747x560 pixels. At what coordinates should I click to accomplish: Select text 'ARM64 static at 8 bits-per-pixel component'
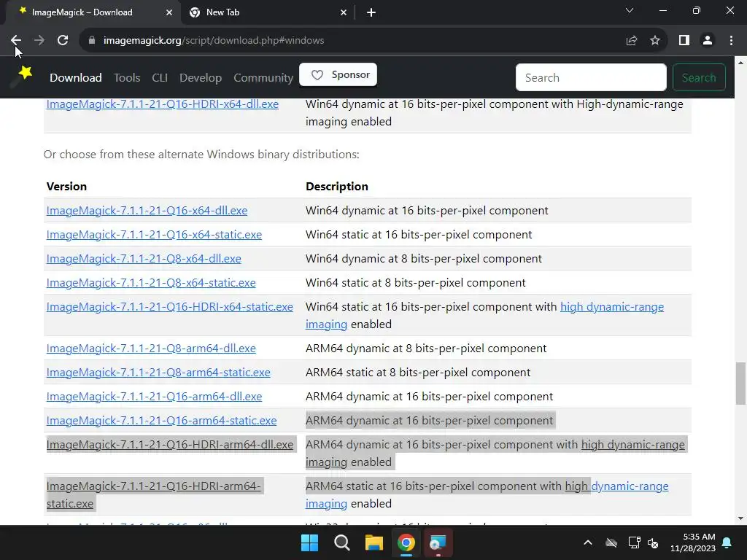coord(418,373)
